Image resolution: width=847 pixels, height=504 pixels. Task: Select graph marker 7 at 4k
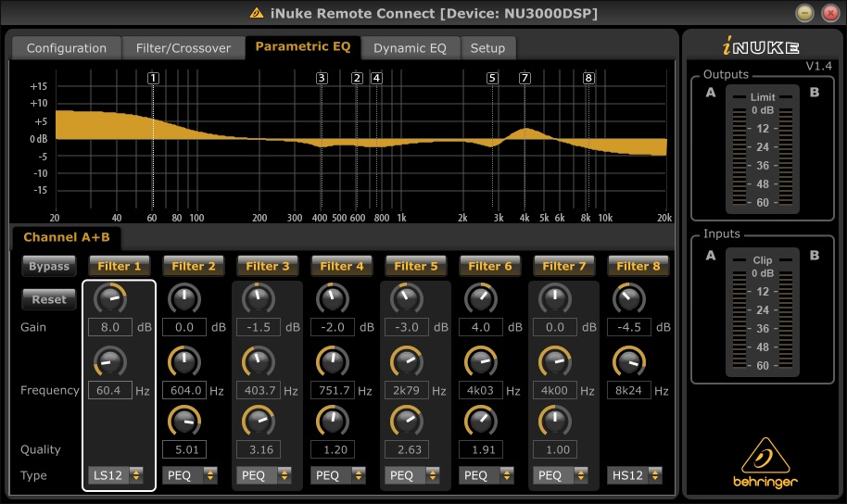(x=525, y=79)
